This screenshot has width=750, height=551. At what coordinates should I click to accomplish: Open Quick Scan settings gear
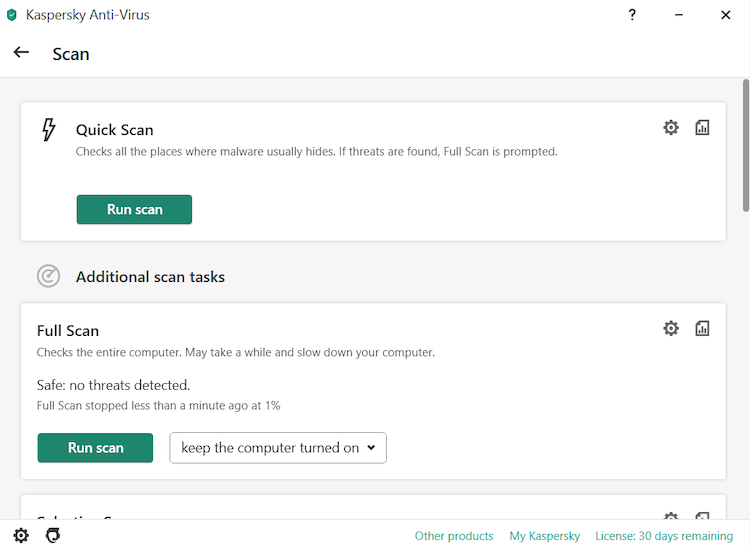(x=671, y=128)
